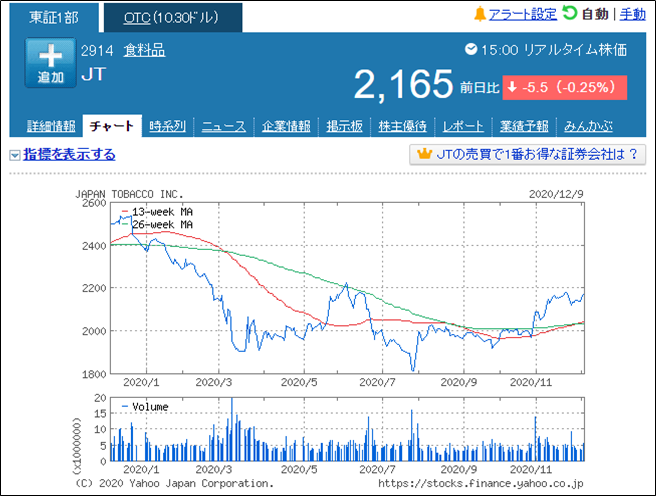Viewport: 656px width, 496px height.
Task: Open the ニュース tab
Action: click(x=224, y=126)
